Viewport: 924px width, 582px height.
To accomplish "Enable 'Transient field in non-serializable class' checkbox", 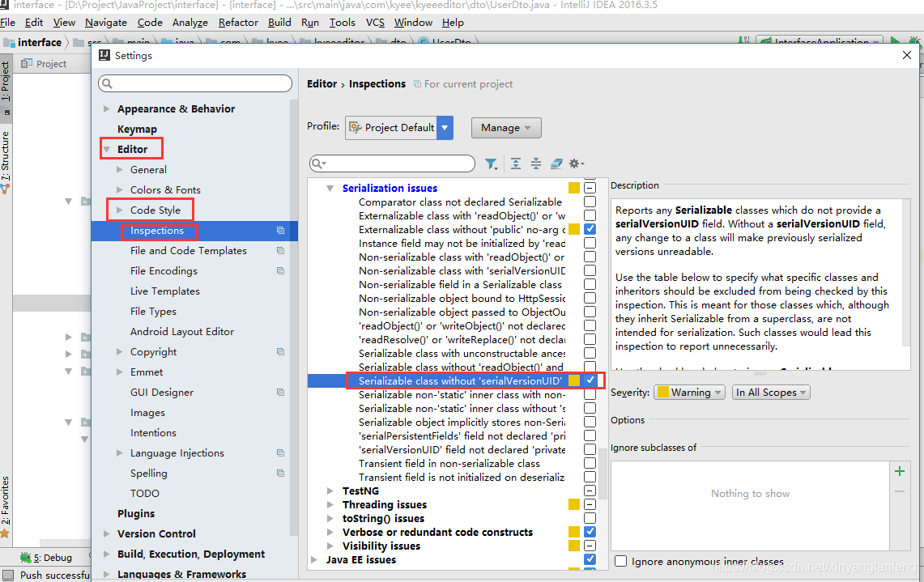I will pyautogui.click(x=590, y=463).
